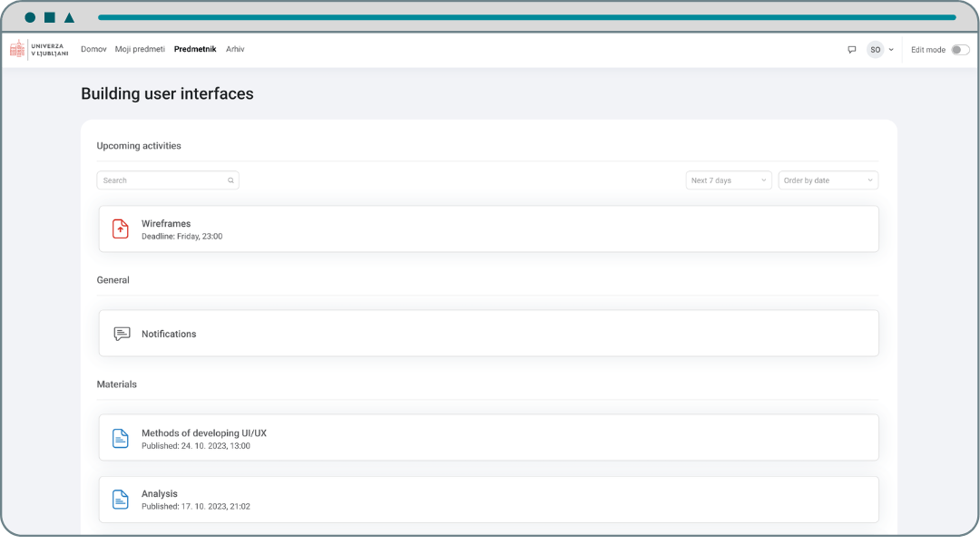
Task: Open the Moji predmeti menu item
Action: tap(140, 49)
